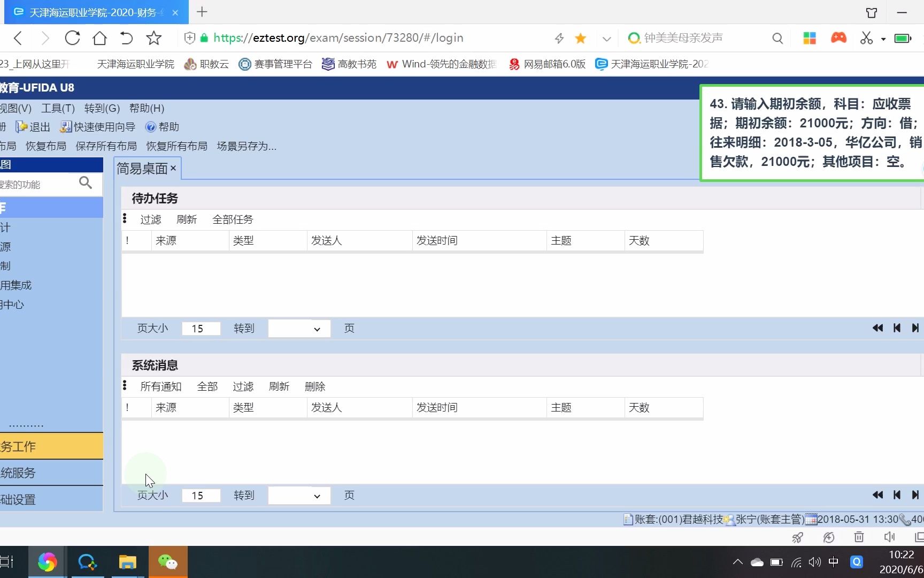Open the 工具(T) menu
This screenshot has height=578, width=924.
click(58, 108)
